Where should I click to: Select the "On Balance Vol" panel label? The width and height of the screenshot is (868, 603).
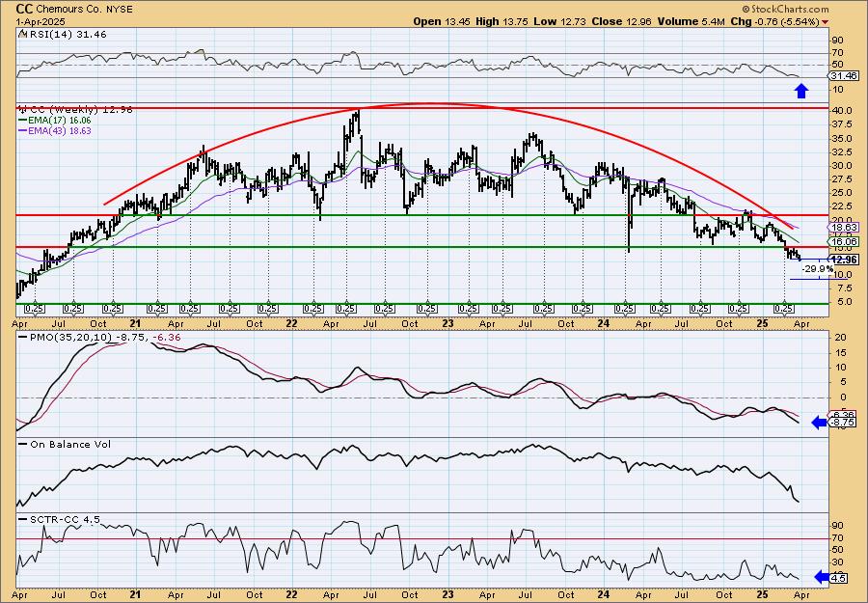pos(63,444)
